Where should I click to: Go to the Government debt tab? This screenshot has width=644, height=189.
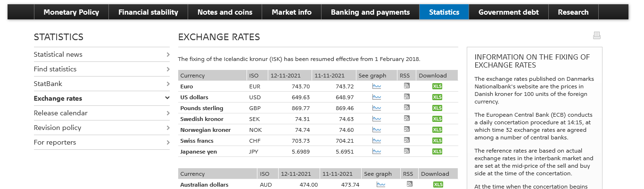(508, 12)
